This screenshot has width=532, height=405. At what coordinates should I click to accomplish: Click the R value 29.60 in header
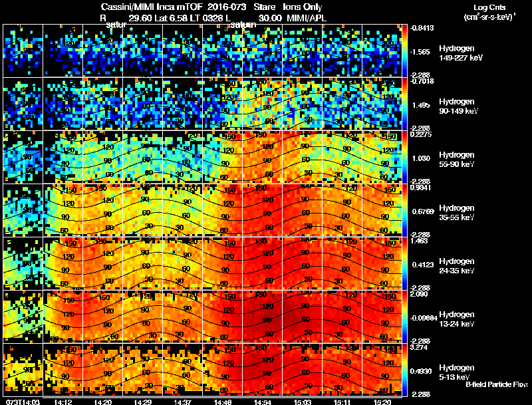tap(140, 18)
